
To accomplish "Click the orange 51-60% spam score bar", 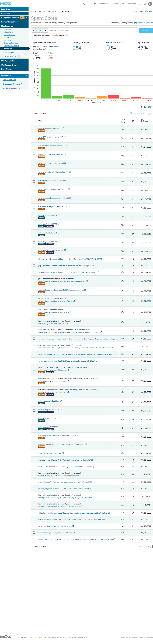I will (x=102, y=97).
